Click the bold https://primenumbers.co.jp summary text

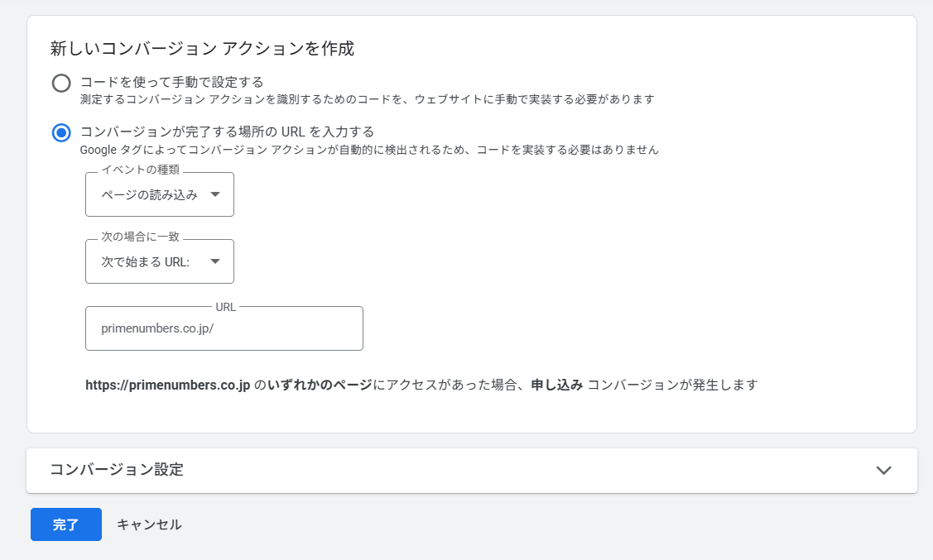point(167,385)
